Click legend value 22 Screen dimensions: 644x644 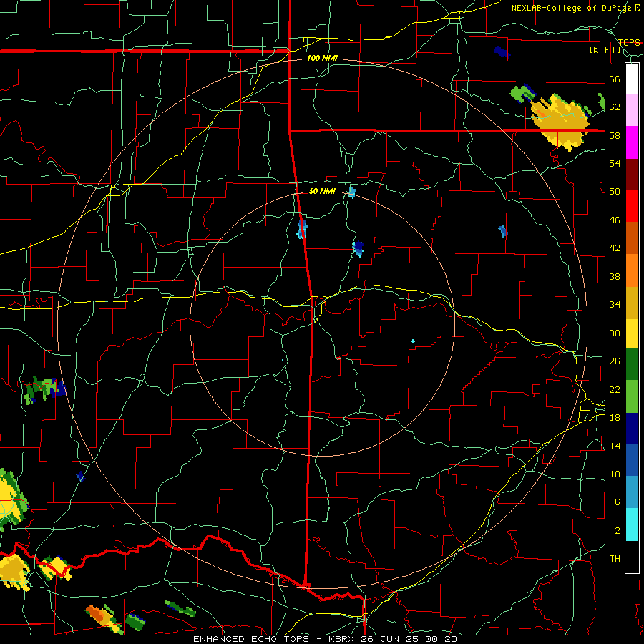(x=615, y=389)
